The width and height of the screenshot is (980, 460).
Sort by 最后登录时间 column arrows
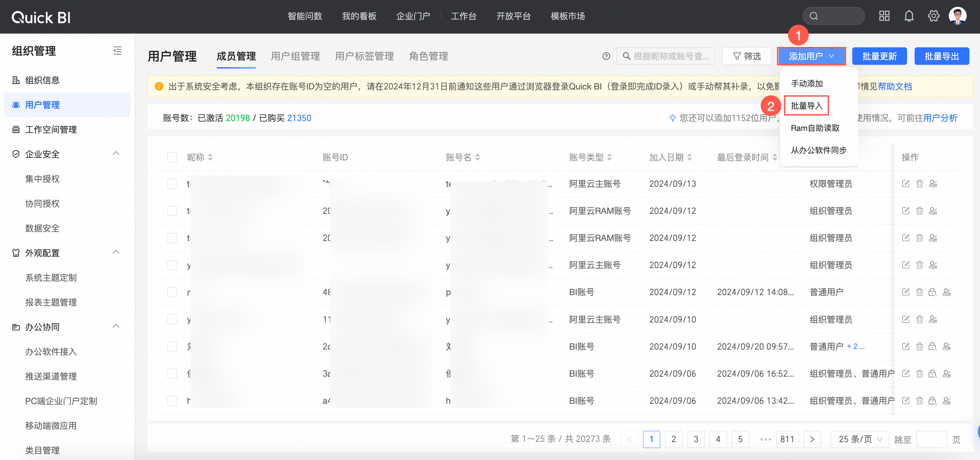(775, 157)
